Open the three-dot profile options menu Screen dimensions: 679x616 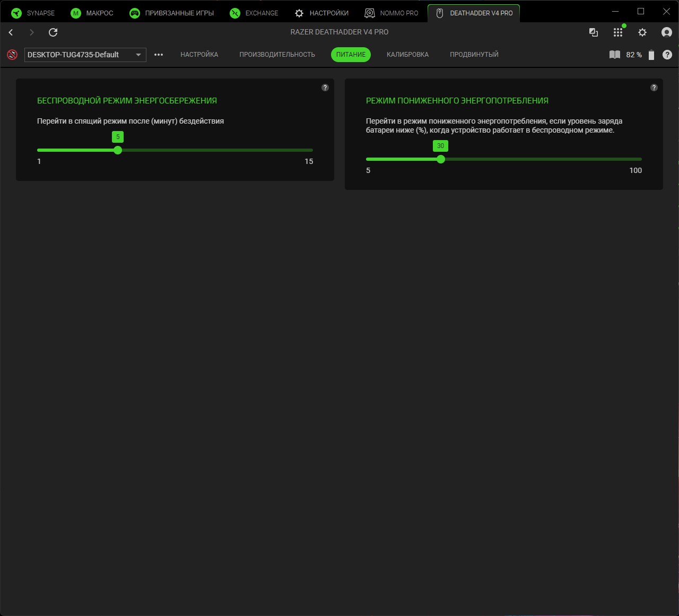click(x=159, y=55)
